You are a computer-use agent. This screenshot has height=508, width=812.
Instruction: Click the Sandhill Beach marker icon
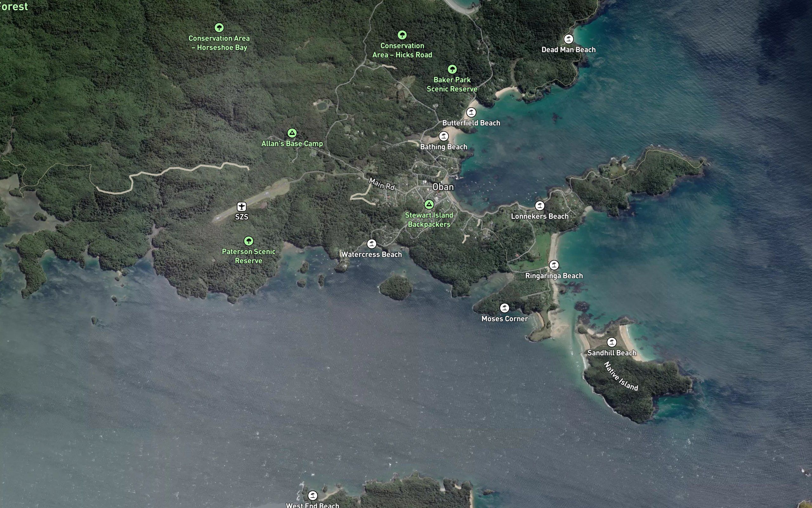point(612,342)
